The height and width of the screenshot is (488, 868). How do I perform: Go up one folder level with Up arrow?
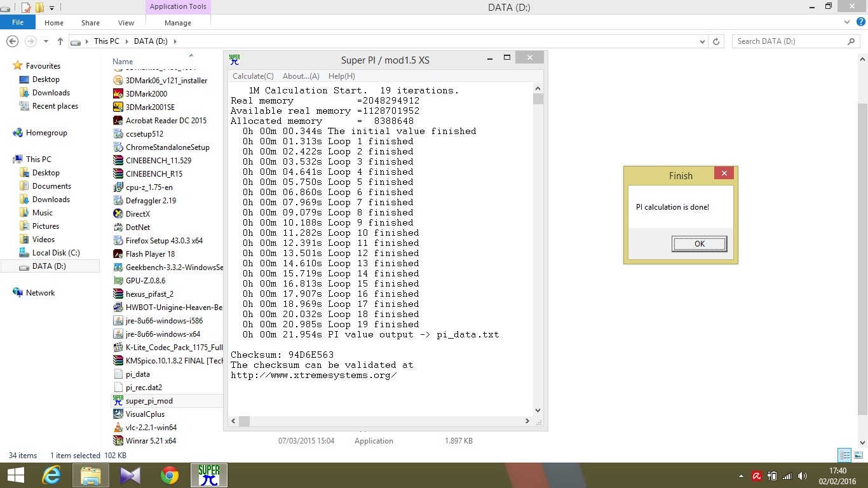[x=60, y=41]
